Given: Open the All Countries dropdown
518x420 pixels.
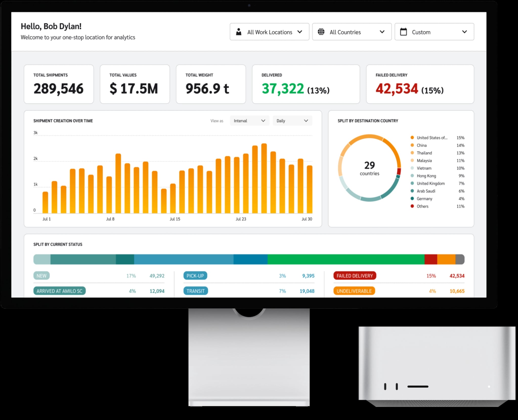Looking at the screenshot, I should tap(352, 32).
